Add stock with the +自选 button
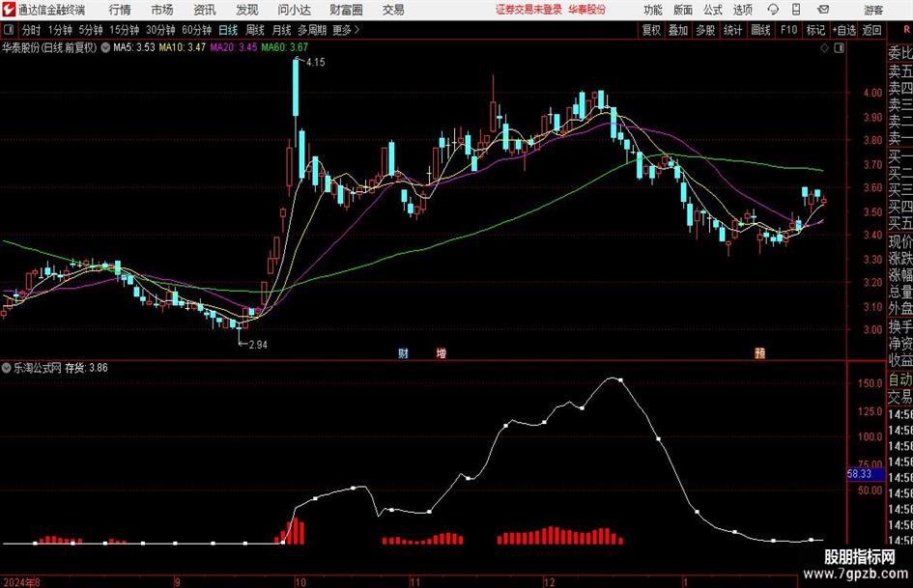This screenshot has width=913, height=588. pos(844,30)
